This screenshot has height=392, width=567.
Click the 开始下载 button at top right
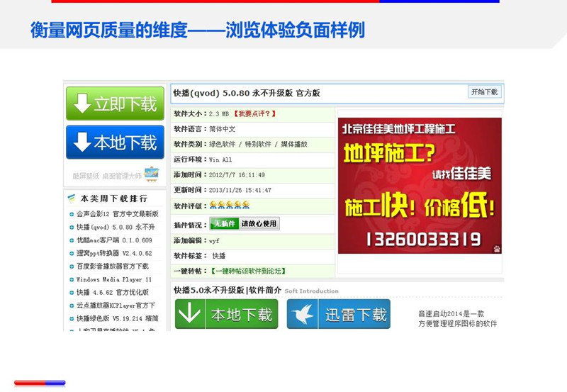[x=485, y=92]
